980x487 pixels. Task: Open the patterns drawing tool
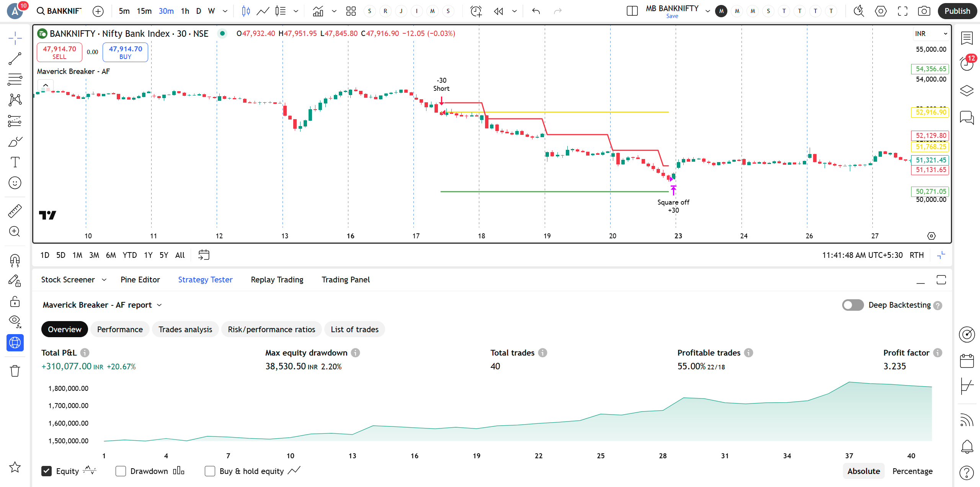(x=15, y=100)
